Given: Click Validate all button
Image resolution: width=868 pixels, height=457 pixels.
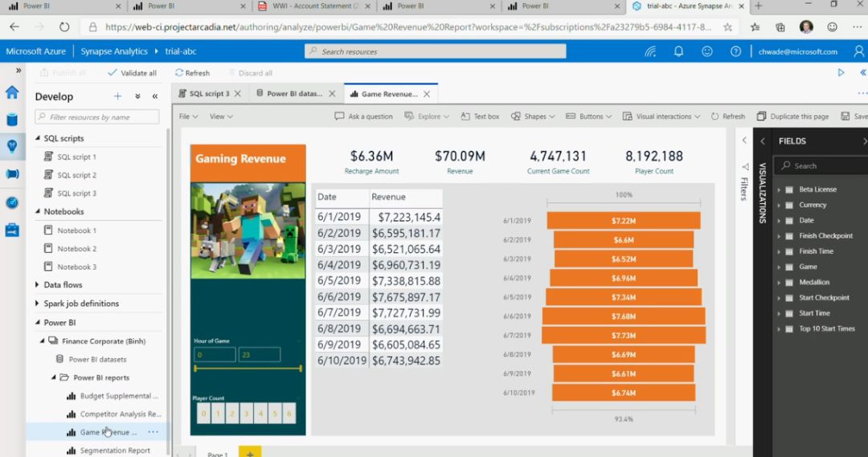Looking at the screenshot, I should [133, 73].
